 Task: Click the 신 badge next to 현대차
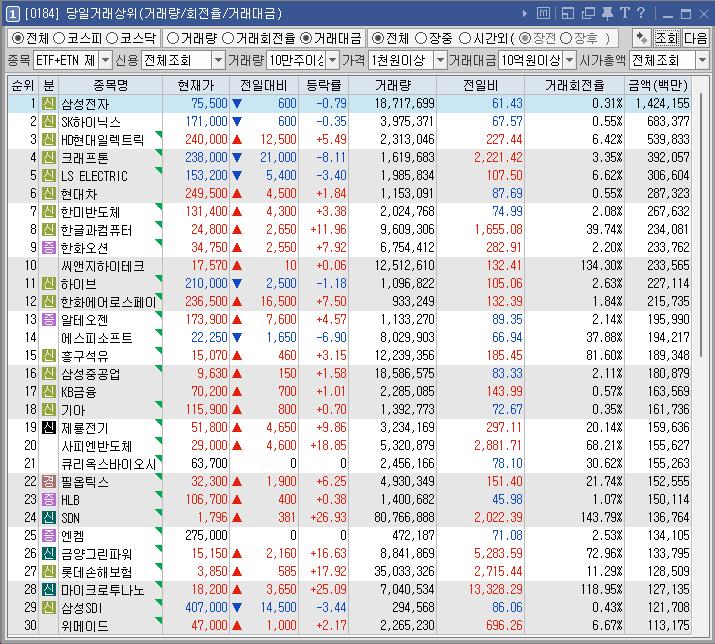point(49,193)
